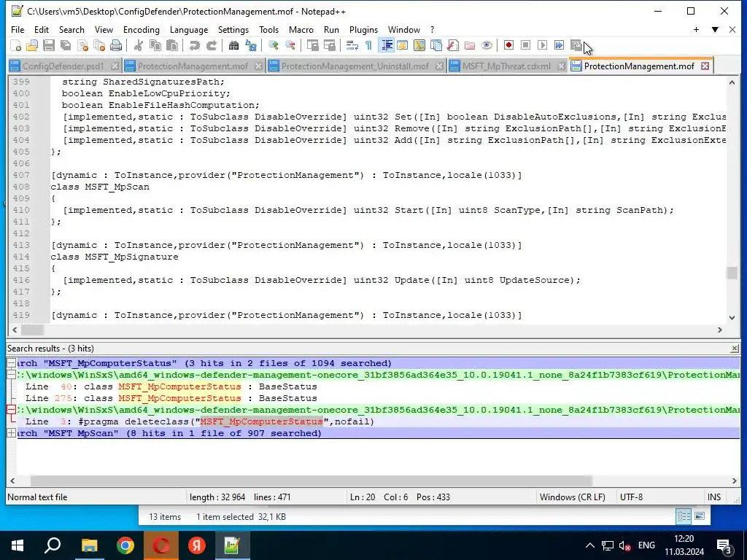
Task: Open Find dialog with binoculars icon
Action: pyautogui.click(x=233, y=45)
